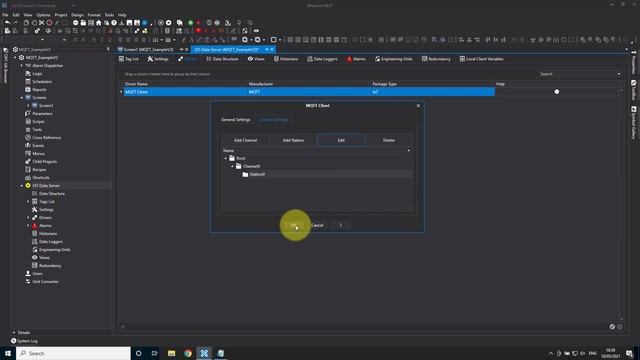Viewport: 640px width, 360px height.
Task: Select Parameters node in project tree
Action: click(x=42, y=113)
